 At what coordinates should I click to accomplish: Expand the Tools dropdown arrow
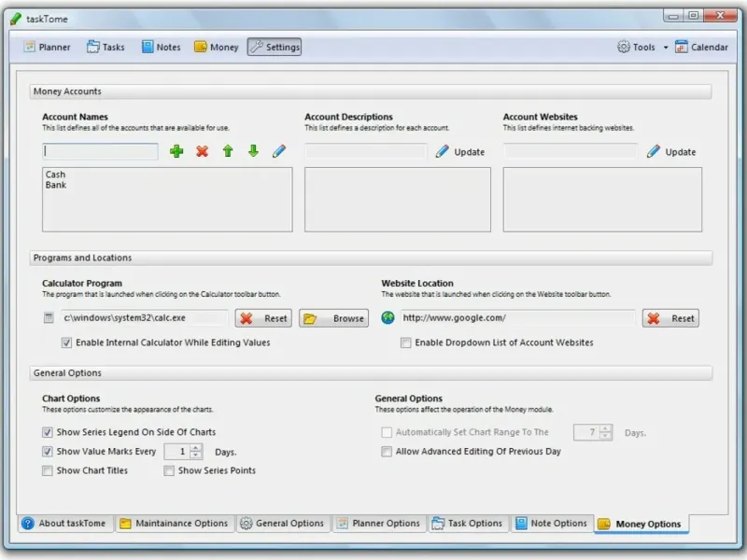tap(666, 48)
